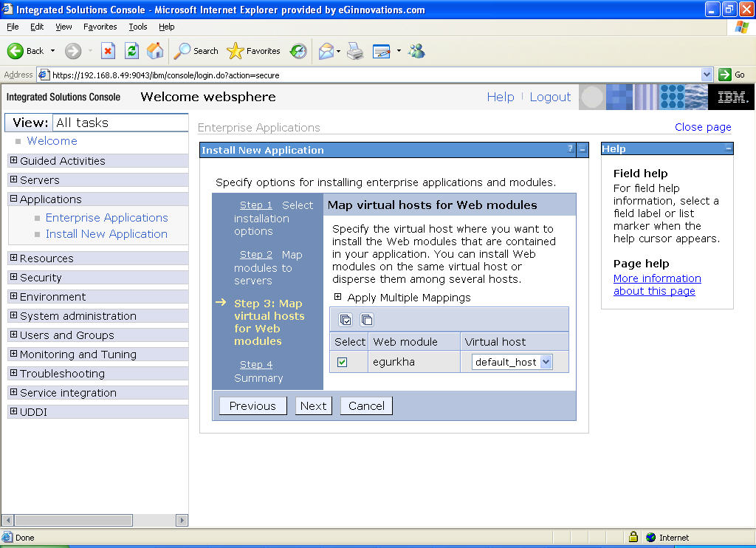This screenshot has width=756, height=548.
Task: Refresh the page with the Refresh icon
Action: [x=132, y=50]
